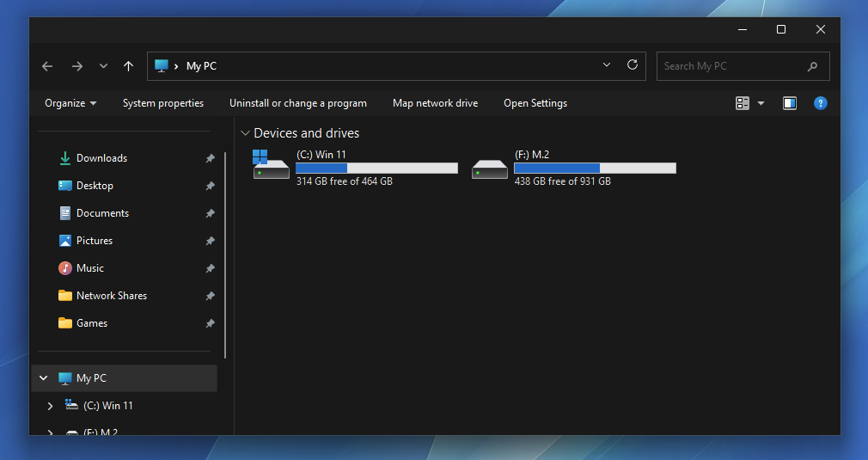Click the navigation pane scrollbar
Viewport: 868px width, 460px height.
point(225,255)
